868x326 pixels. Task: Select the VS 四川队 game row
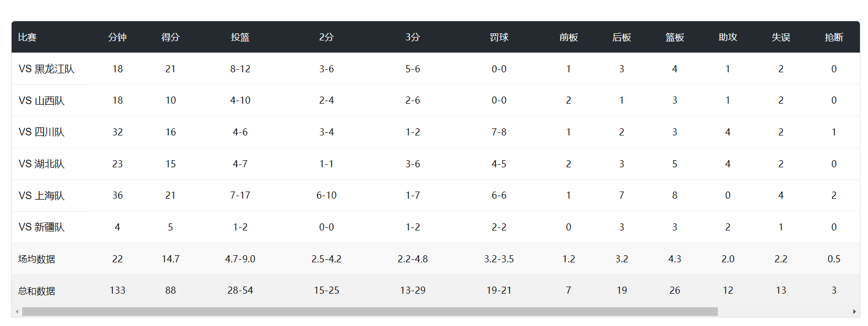click(41, 132)
